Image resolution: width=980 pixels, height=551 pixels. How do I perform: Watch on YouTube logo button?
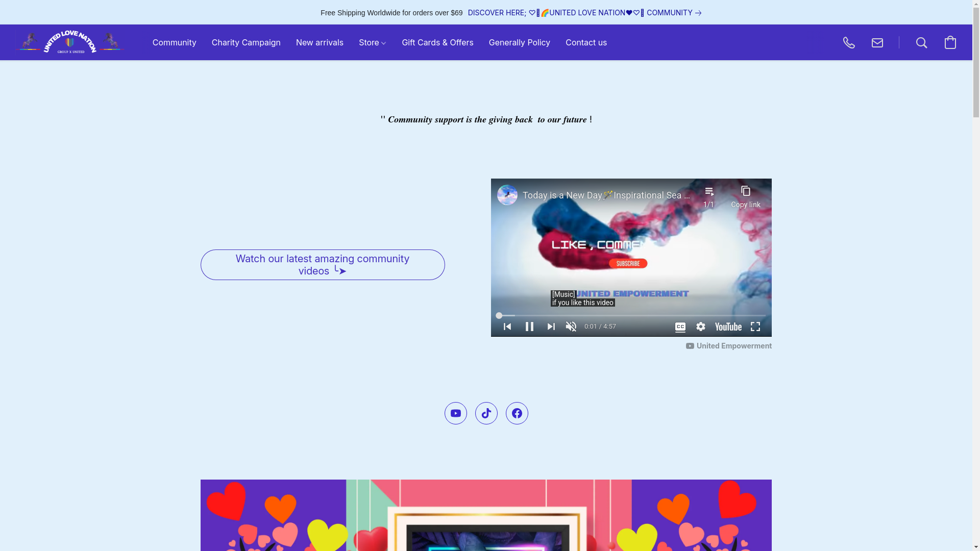click(728, 327)
